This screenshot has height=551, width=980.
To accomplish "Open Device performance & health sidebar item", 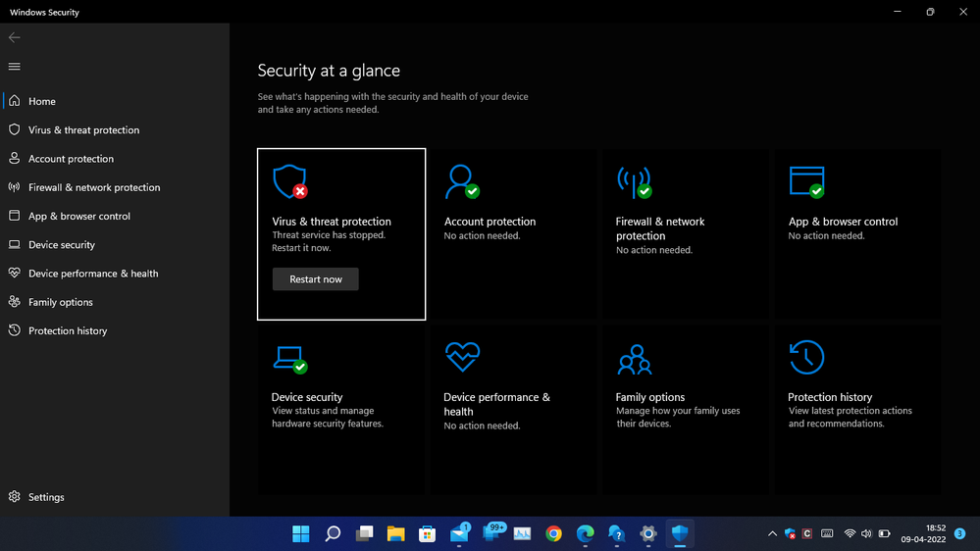I will [115, 274].
